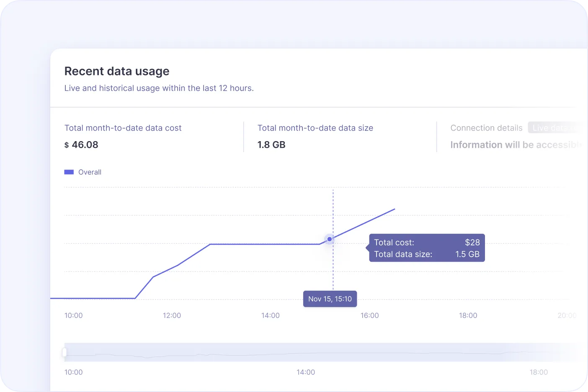Click the overview range selector bar

320,352
